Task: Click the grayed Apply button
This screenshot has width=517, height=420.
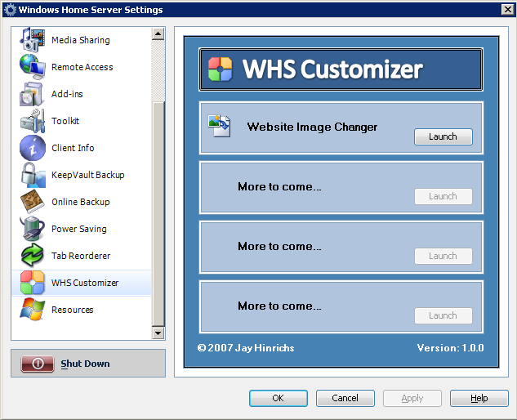Action: 412,398
